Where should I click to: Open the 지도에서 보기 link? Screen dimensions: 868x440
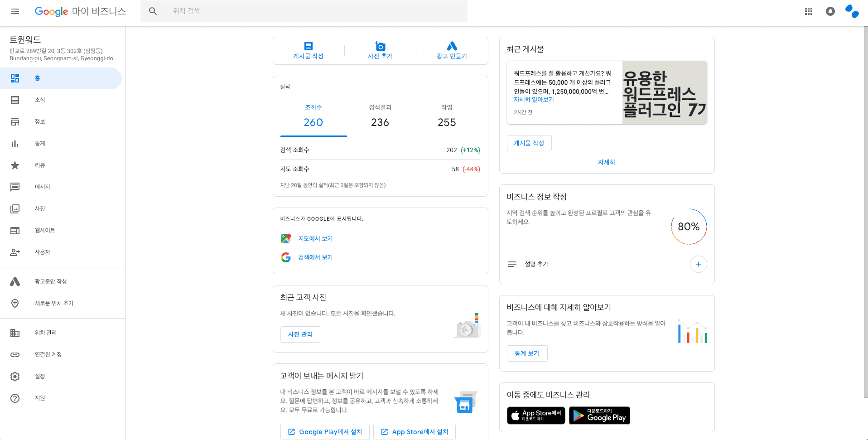click(x=315, y=239)
